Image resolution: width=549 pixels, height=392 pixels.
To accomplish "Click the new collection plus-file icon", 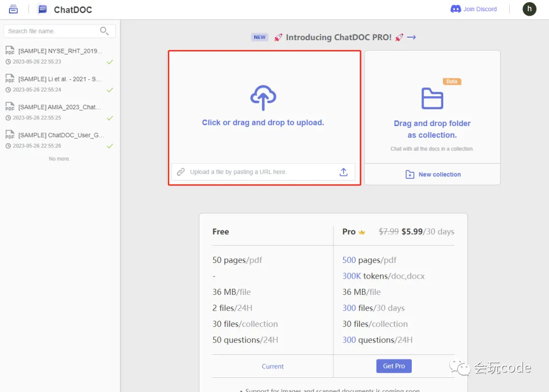I will [x=410, y=174].
